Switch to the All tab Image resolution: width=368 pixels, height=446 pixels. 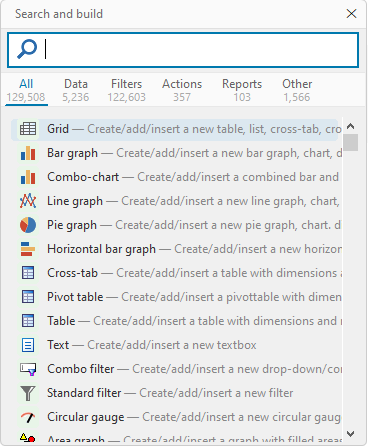(26, 90)
